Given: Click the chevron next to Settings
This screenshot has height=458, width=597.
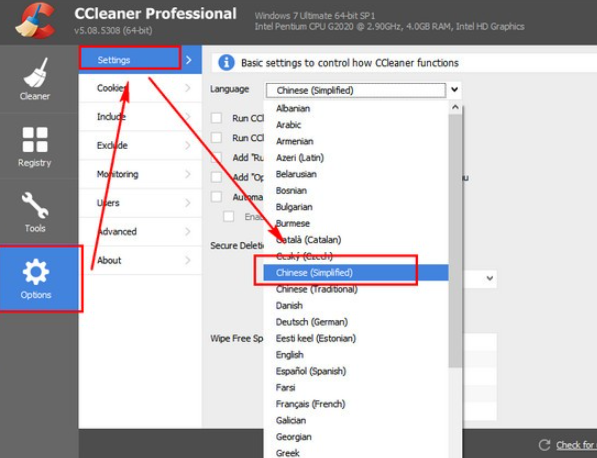Looking at the screenshot, I should [x=189, y=60].
